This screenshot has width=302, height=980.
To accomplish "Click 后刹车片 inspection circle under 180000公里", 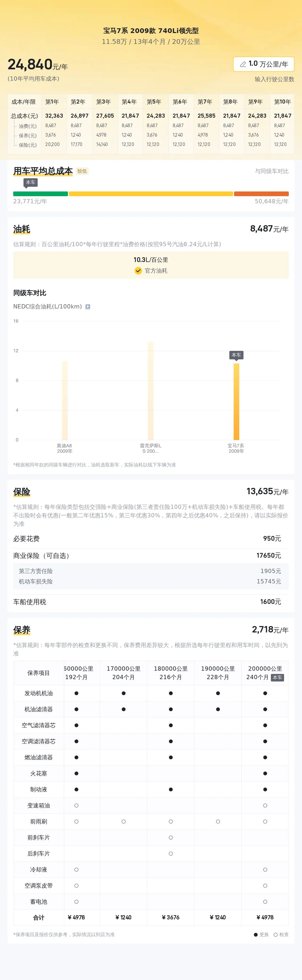I will [x=171, y=854].
